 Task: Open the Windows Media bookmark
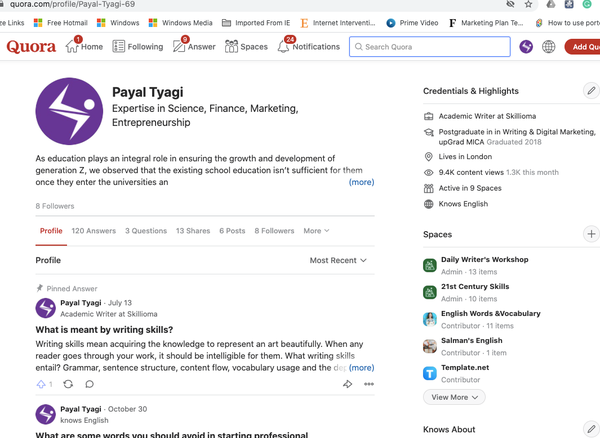pos(181,23)
